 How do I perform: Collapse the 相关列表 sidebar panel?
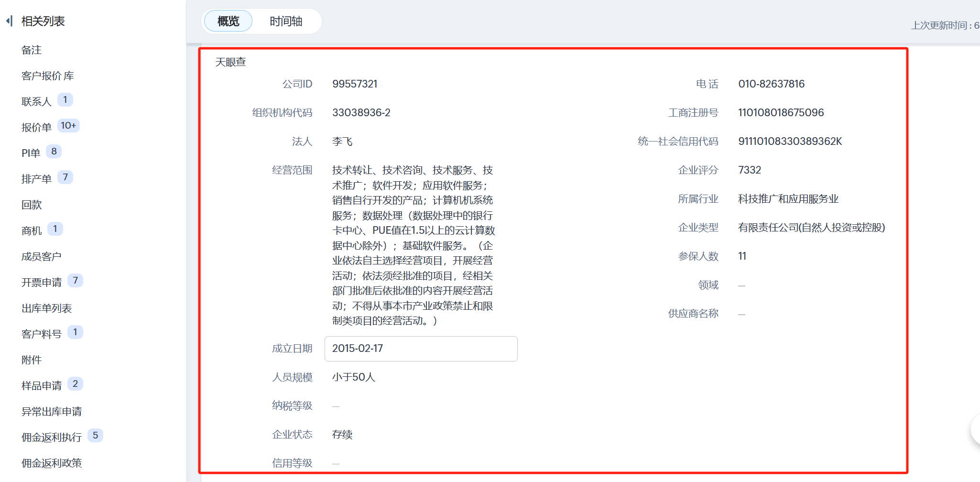click(x=9, y=21)
